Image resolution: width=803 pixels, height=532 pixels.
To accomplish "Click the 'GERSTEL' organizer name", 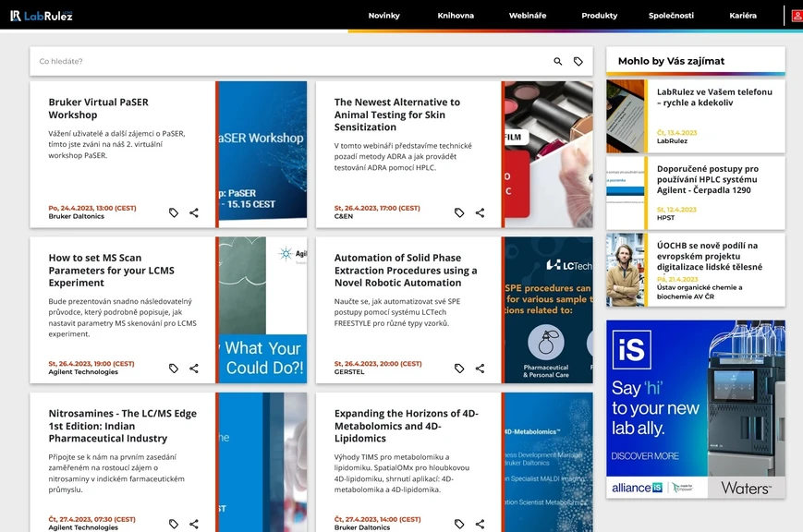I will (x=349, y=371).
